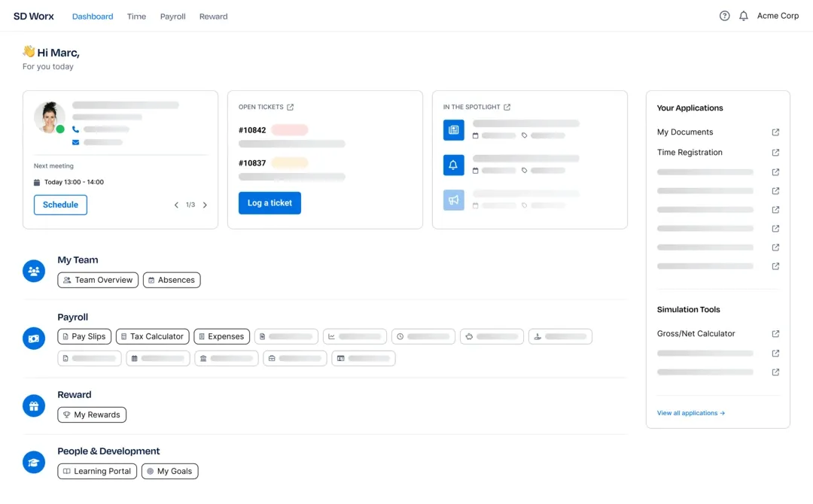Open Team Overview
813x504 pixels.
point(98,281)
